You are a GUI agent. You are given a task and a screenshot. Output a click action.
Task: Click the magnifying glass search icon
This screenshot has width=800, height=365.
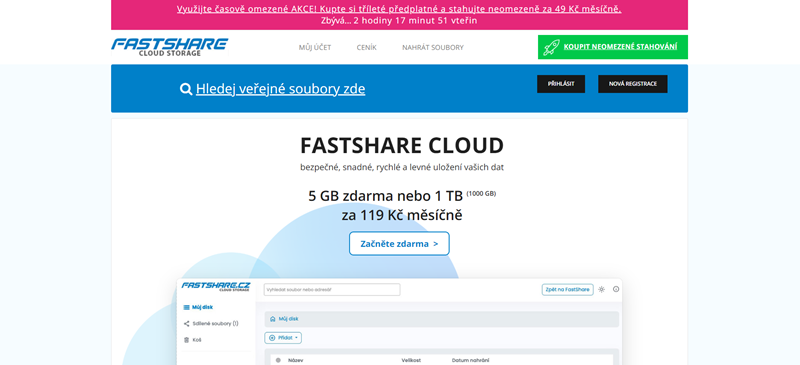pyautogui.click(x=186, y=89)
